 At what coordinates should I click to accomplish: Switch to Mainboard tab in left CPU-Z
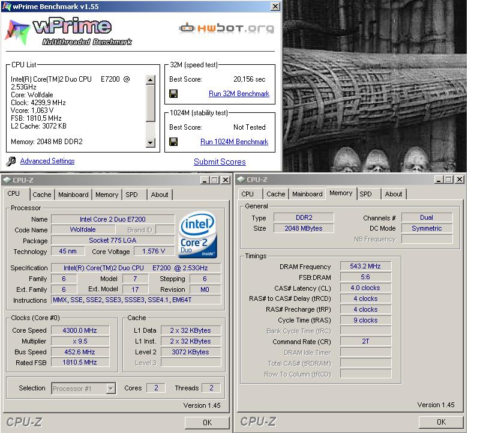[x=73, y=195]
